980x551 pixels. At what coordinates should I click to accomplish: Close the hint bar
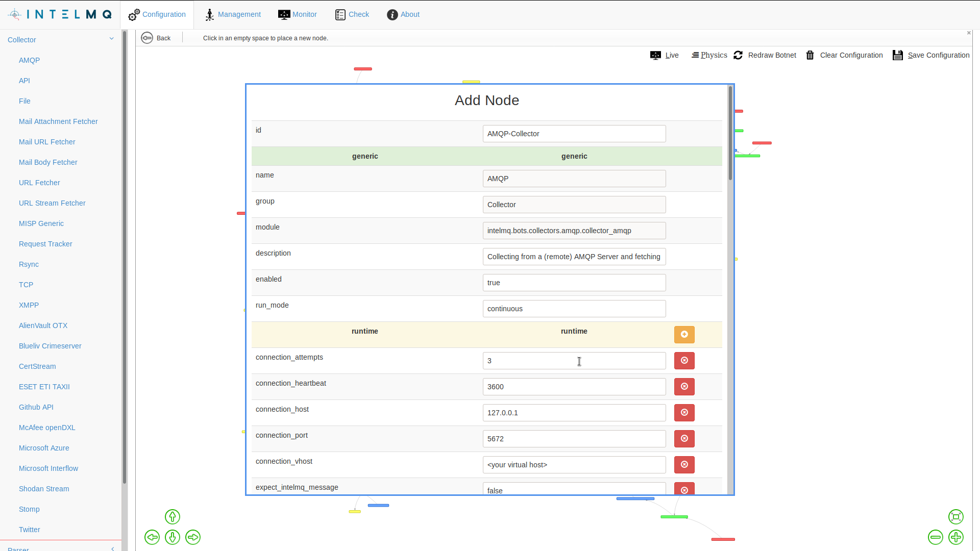point(969,33)
